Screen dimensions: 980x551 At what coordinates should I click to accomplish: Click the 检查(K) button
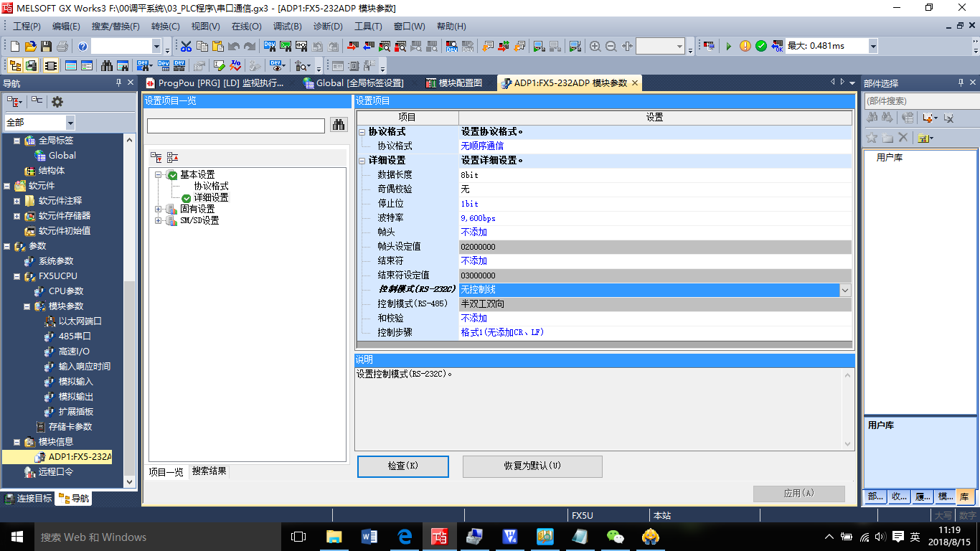pos(402,466)
